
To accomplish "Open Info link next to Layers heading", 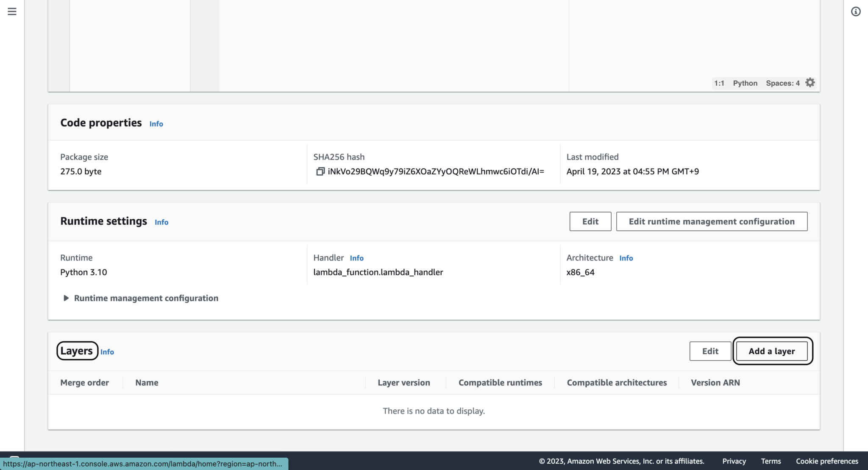I will tap(107, 352).
